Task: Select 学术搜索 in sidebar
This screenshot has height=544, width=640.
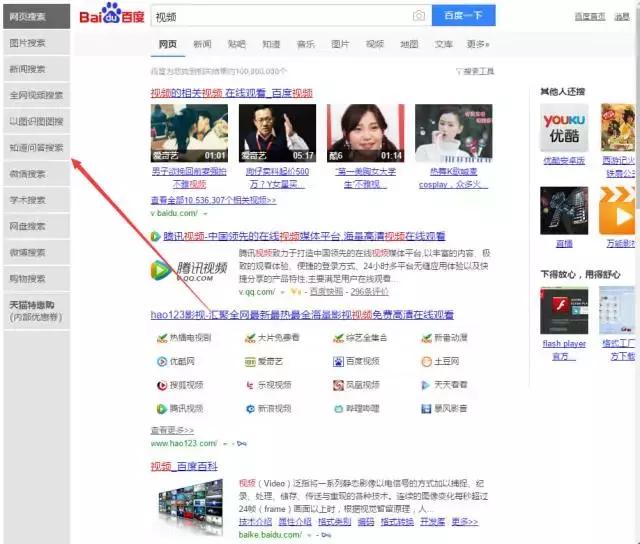Action: [36, 200]
